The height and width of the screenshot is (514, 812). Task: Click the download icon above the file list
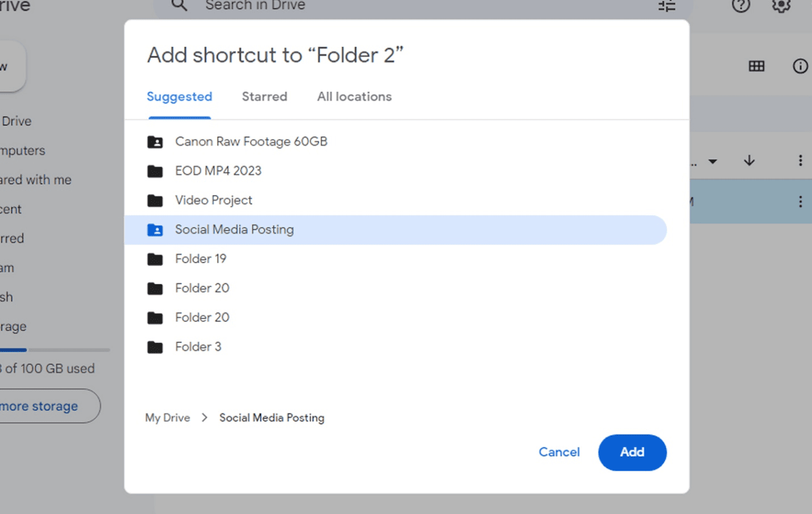pyautogui.click(x=749, y=160)
